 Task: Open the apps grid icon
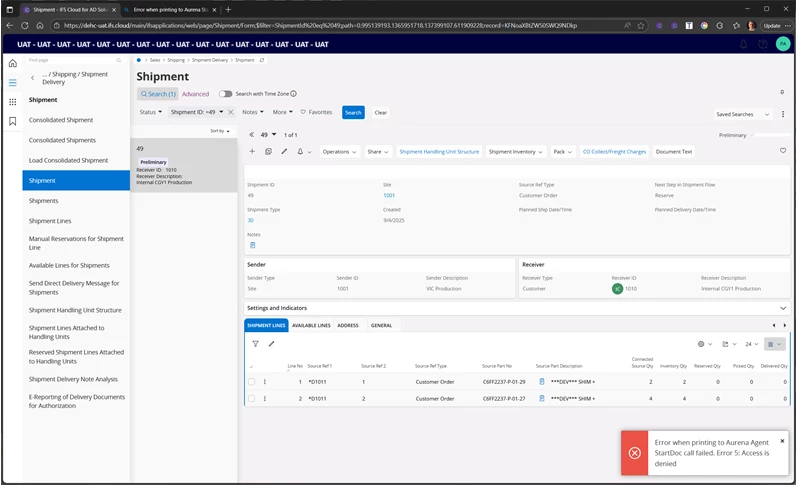coord(12,102)
